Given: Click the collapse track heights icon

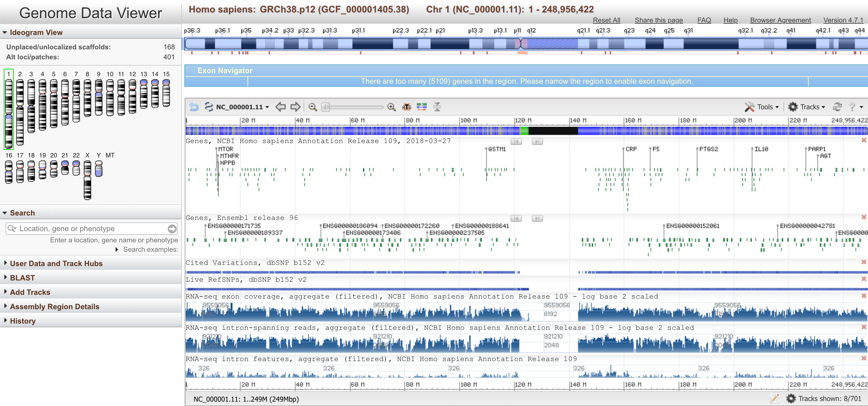Looking at the screenshot, I should pos(437,107).
